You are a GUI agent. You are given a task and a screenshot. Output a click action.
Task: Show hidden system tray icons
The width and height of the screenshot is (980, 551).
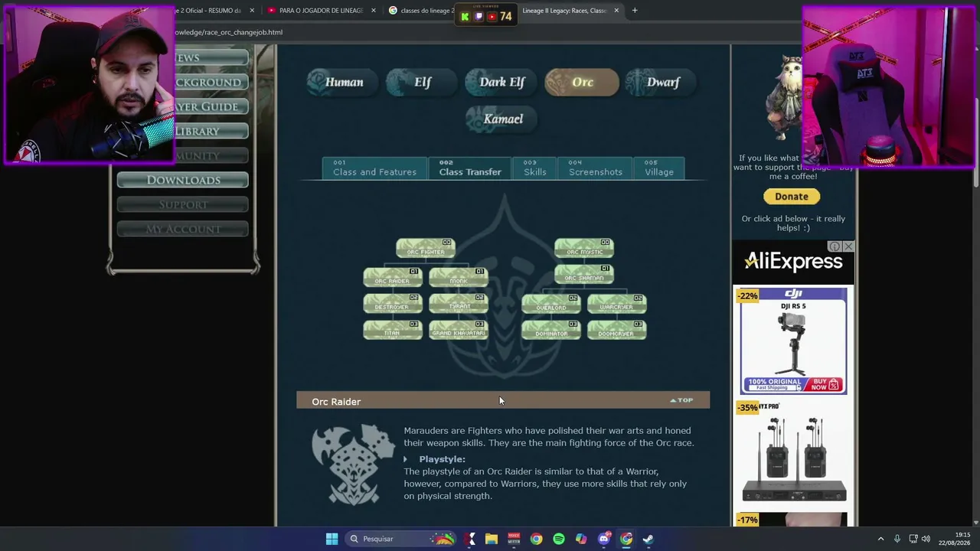[880, 539]
